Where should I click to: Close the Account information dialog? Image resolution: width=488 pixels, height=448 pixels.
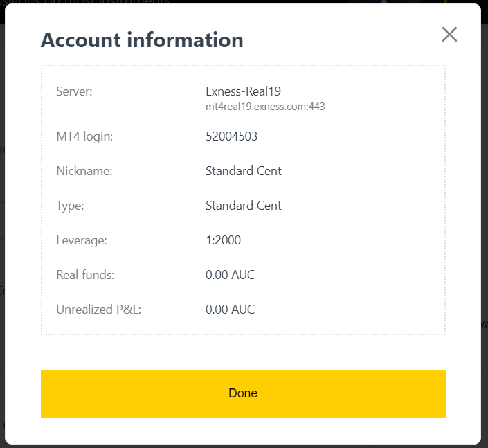point(449,34)
